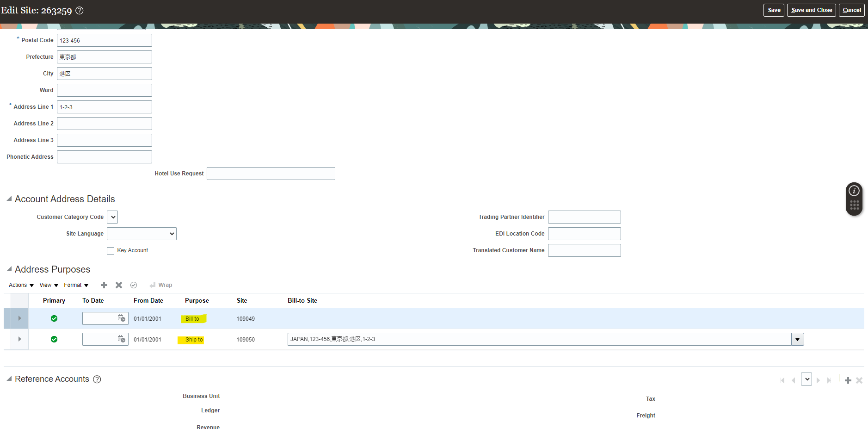Image resolution: width=868 pixels, height=429 pixels.
Task: Open calendar picker for Ship to row To Date
Action: (x=122, y=339)
